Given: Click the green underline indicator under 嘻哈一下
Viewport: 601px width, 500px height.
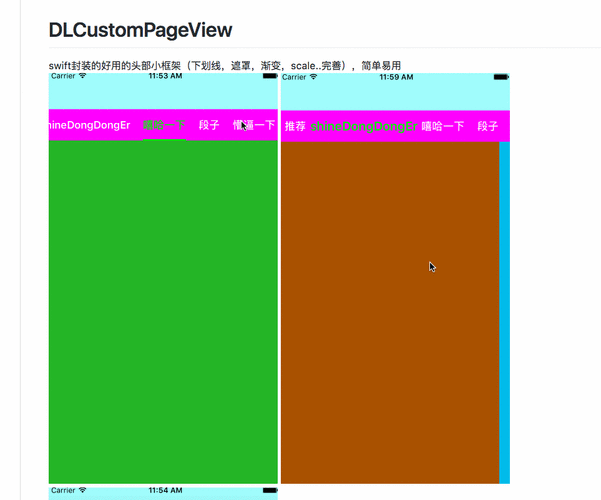Looking at the screenshot, I should point(164,140).
